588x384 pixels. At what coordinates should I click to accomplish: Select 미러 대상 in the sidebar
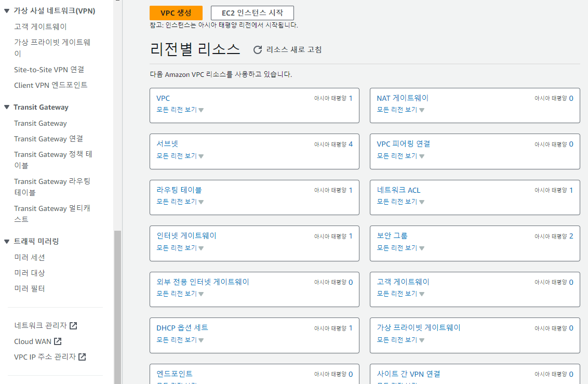coord(30,273)
